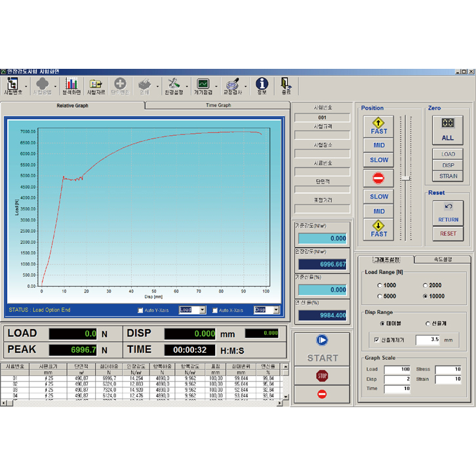Click the 3.5 mm extensometer field

pos(427,340)
